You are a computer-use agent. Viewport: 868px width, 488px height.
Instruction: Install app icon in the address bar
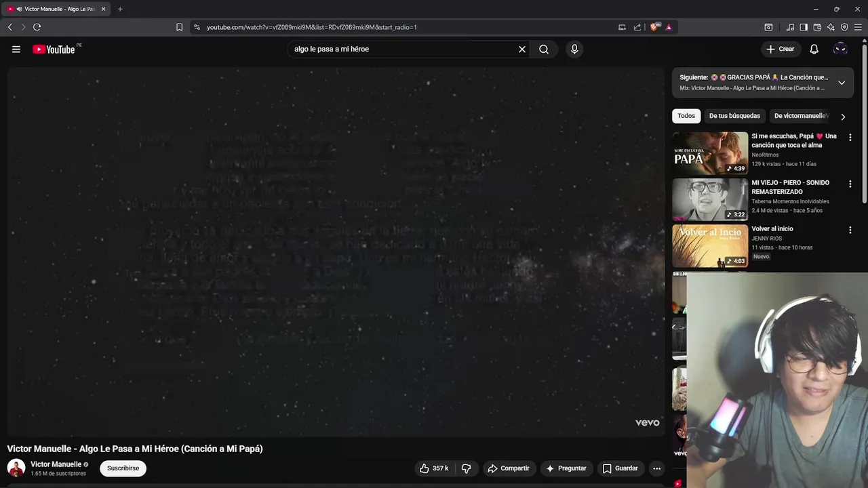click(622, 27)
